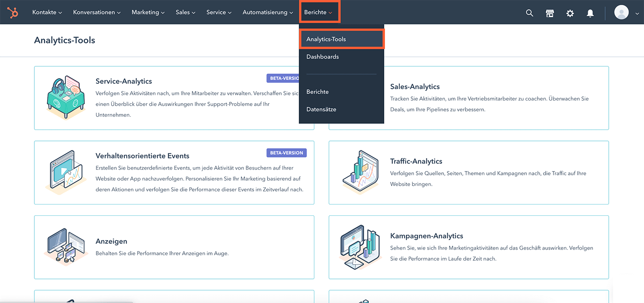Open the settings gear icon

pos(570,13)
